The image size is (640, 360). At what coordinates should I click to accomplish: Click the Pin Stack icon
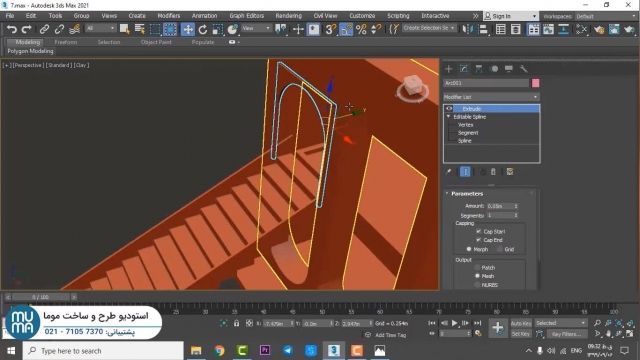(449, 172)
